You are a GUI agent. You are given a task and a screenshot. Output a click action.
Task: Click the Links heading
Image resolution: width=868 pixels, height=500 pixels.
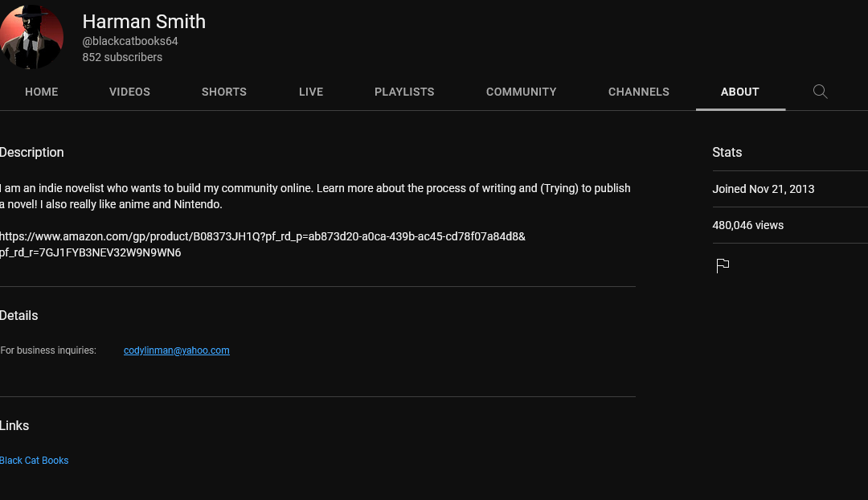[14, 426]
